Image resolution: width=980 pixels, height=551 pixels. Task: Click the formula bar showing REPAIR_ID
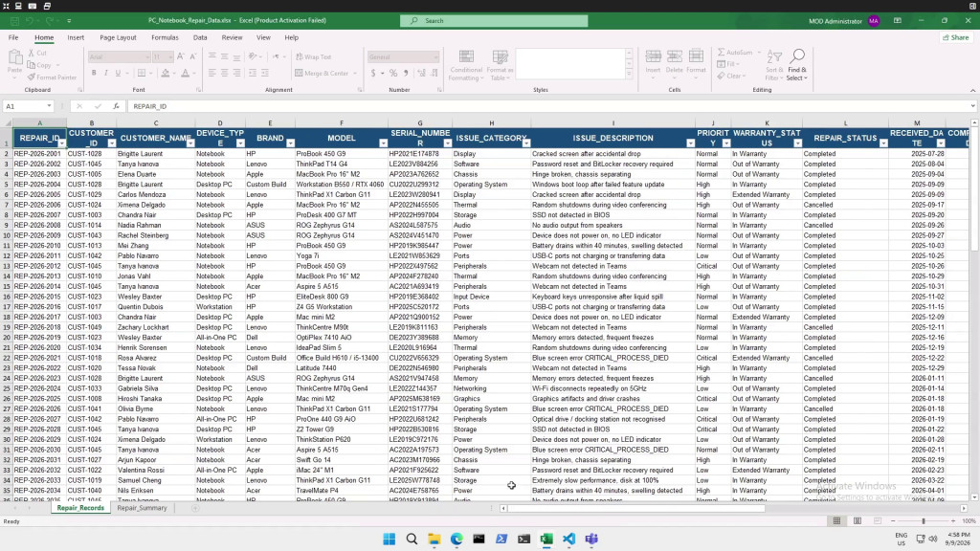click(550, 106)
